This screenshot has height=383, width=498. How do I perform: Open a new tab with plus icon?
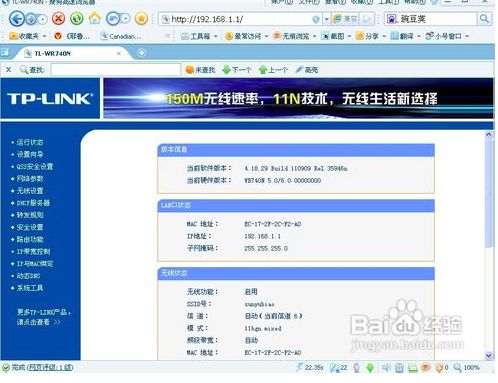click(142, 53)
